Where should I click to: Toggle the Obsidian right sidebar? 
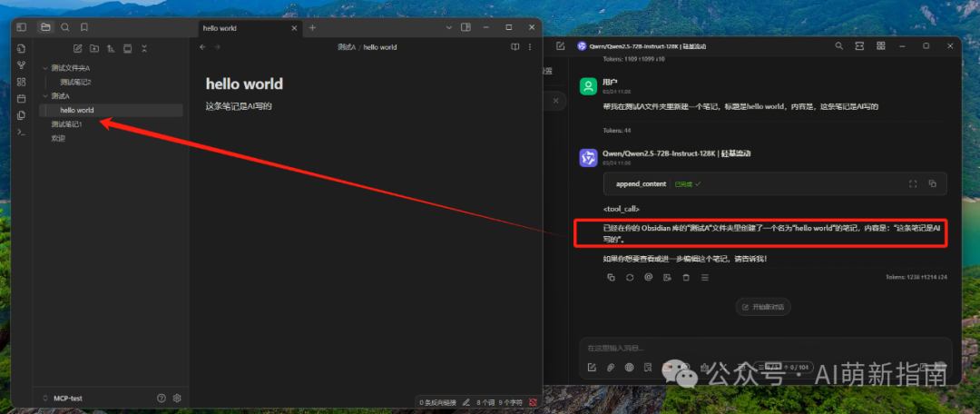pos(465,27)
